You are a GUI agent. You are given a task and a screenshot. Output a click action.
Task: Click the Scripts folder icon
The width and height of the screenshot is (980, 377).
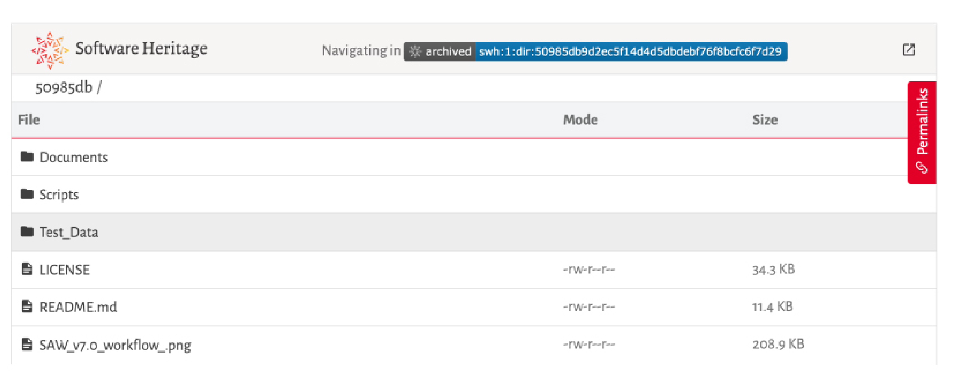(27, 194)
